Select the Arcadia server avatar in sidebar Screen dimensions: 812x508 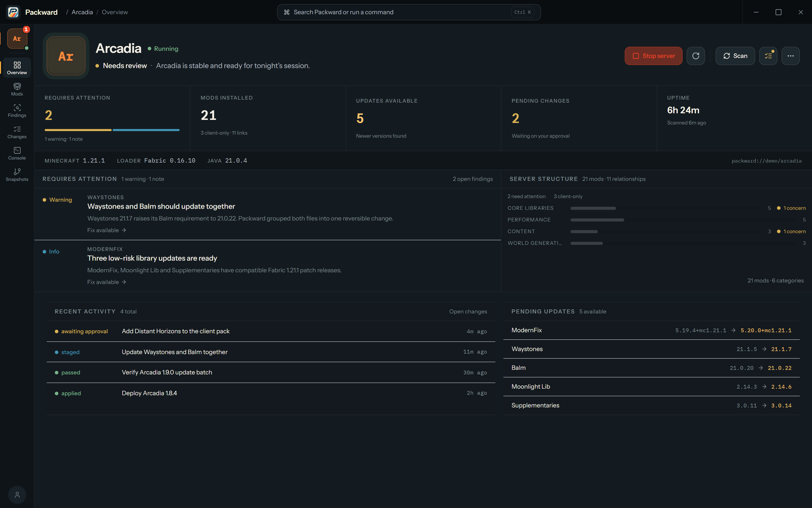click(x=17, y=39)
